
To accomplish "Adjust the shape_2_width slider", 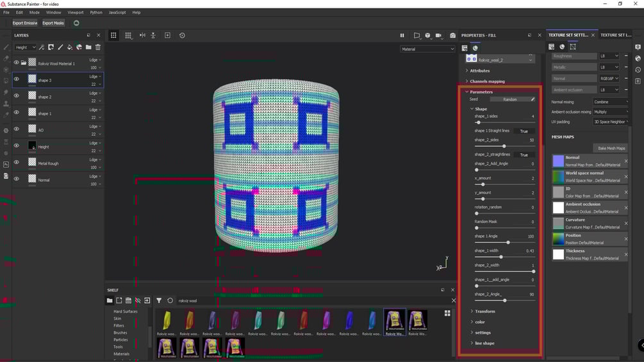I will coord(504,271).
